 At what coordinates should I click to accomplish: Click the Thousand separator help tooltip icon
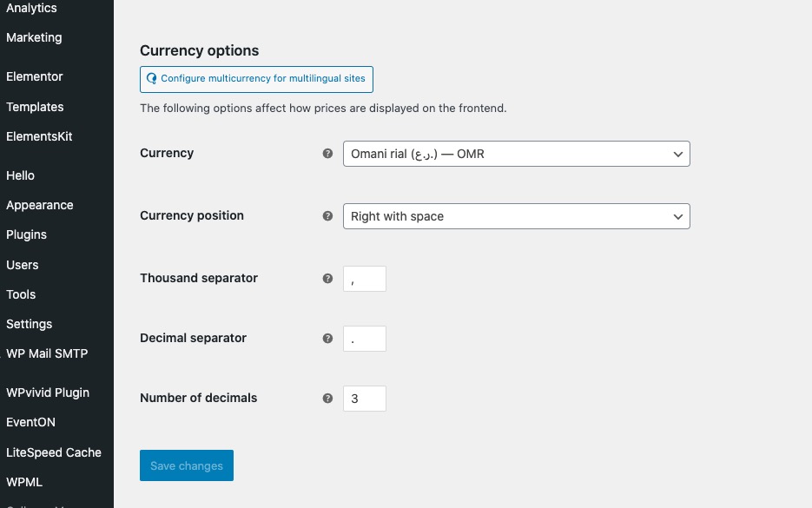click(327, 279)
